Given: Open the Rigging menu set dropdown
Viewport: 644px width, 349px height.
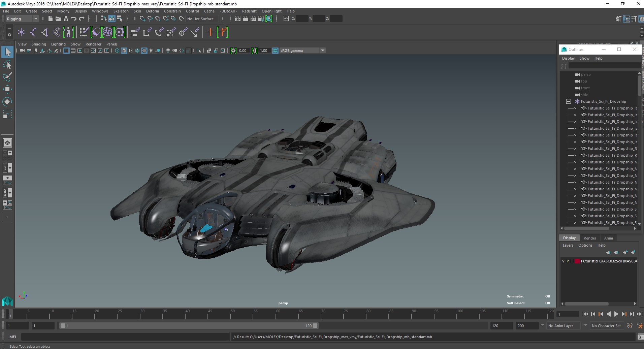Looking at the screenshot, I should [22, 19].
